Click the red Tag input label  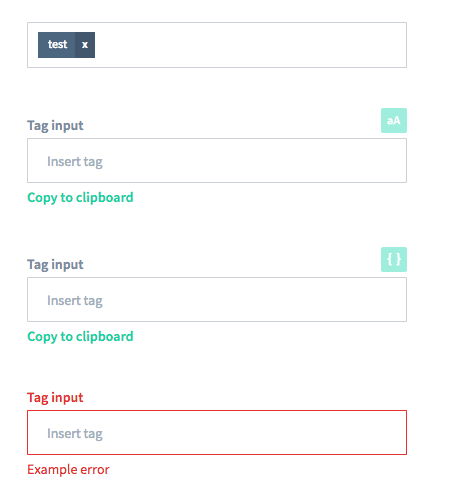[x=55, y=398]
